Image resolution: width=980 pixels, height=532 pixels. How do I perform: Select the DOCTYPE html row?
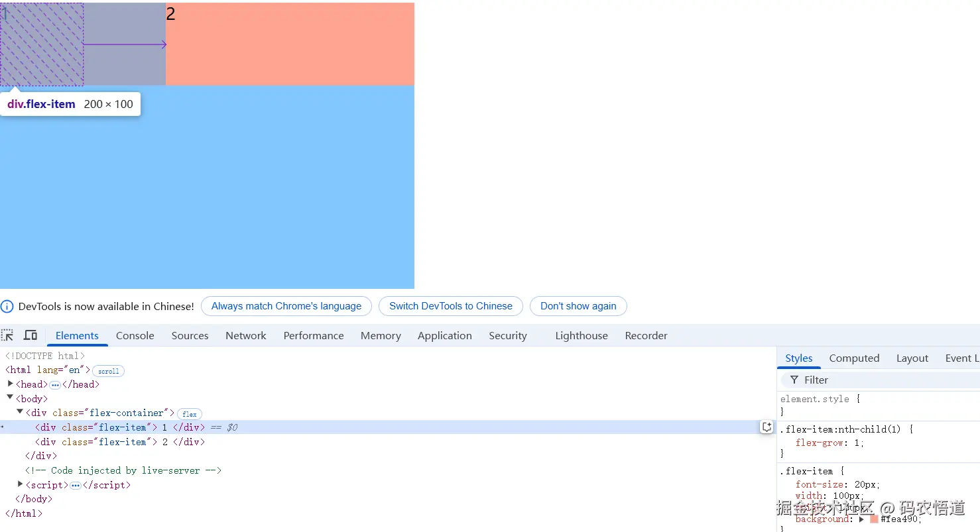[388, 356]
